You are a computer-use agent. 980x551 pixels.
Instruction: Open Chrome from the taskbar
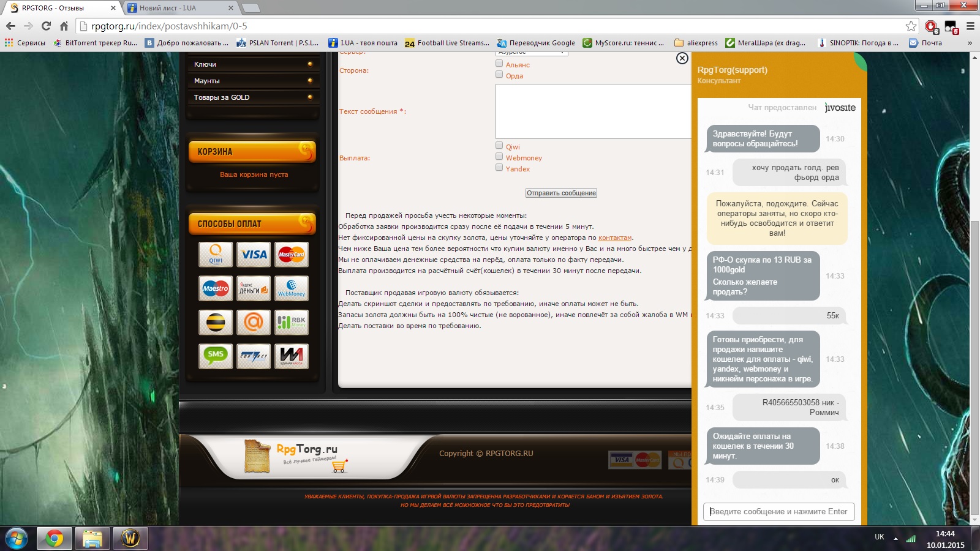click(55, 539)
